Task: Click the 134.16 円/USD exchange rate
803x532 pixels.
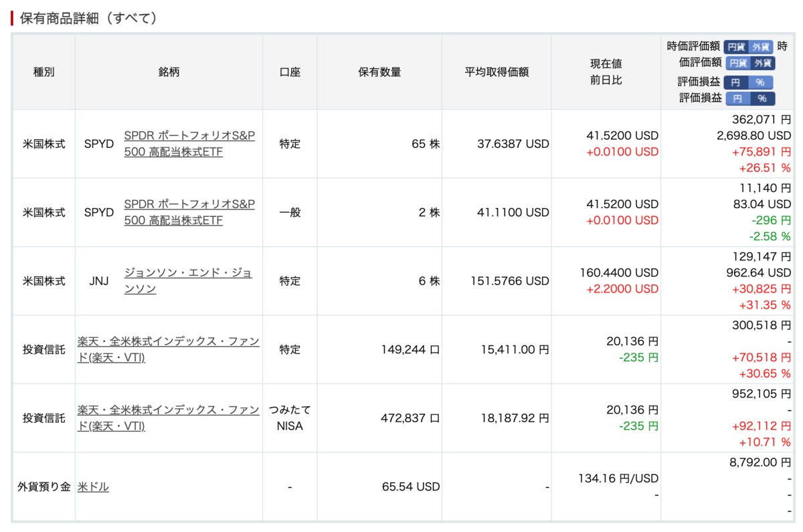Action: tap(618, 478)
